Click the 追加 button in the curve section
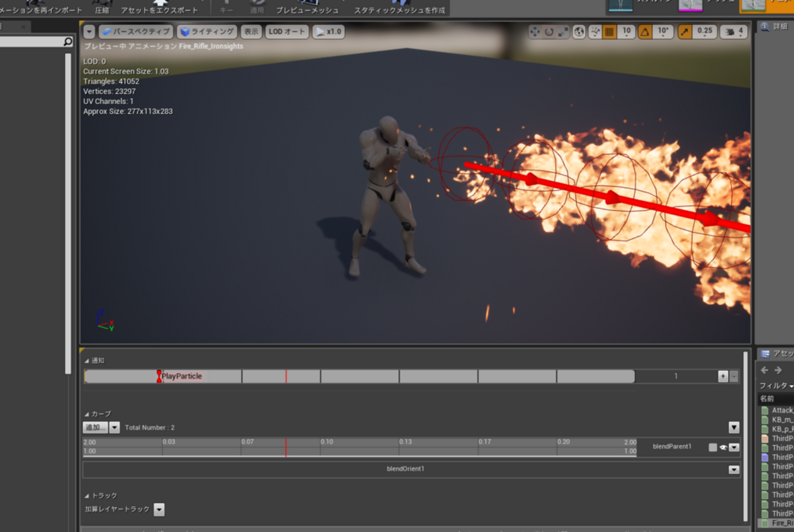This screenshot has height=532, width=794. click(95, 428)
